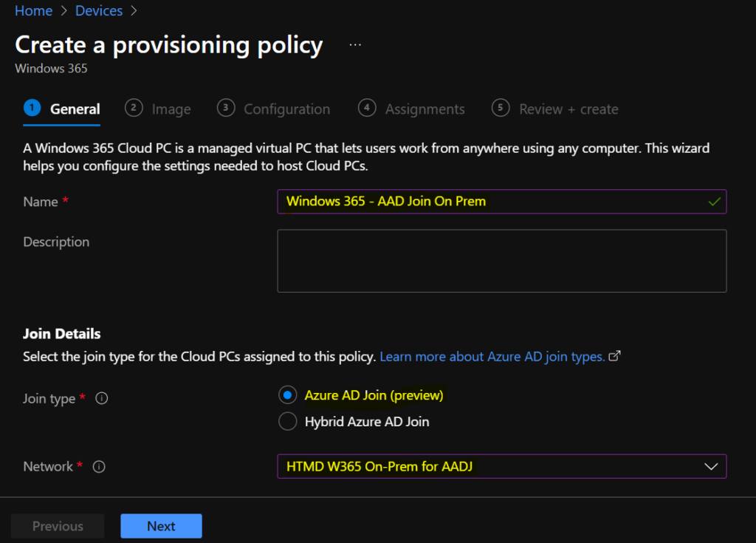The height and width of the screenshot is (543, 756).
Task: Click into the Description text area
Action: [x=501, y=261]
